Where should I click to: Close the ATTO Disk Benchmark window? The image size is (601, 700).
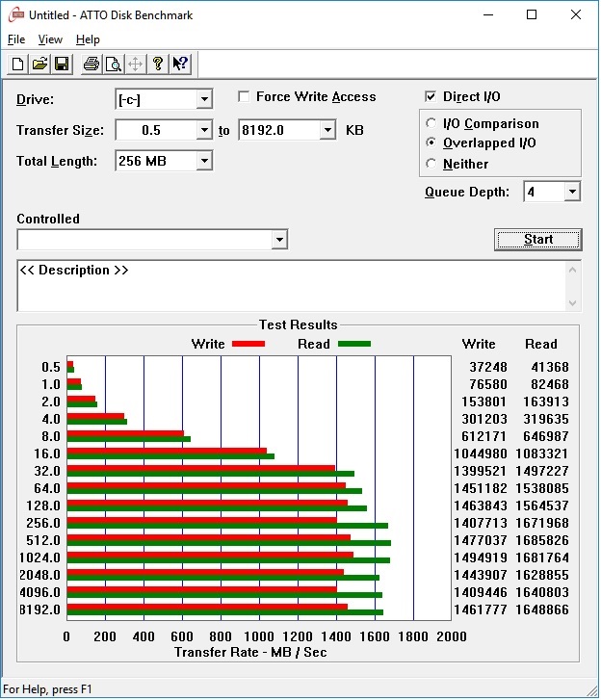click(x=576, y=14)
